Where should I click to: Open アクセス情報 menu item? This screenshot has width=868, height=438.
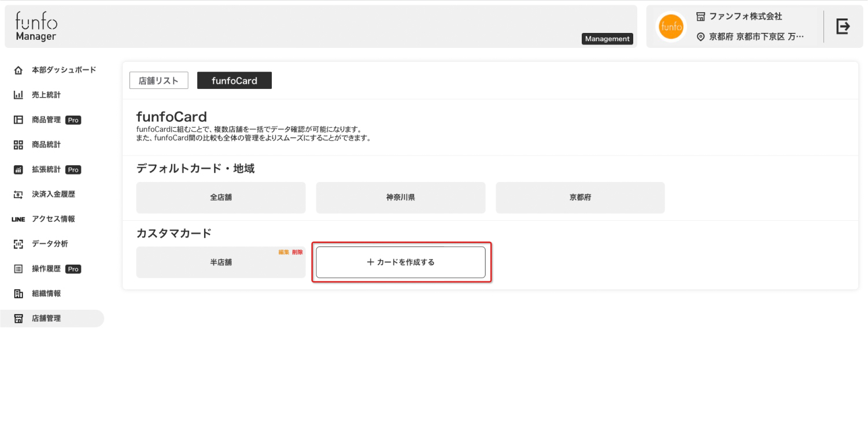[54, 219]
